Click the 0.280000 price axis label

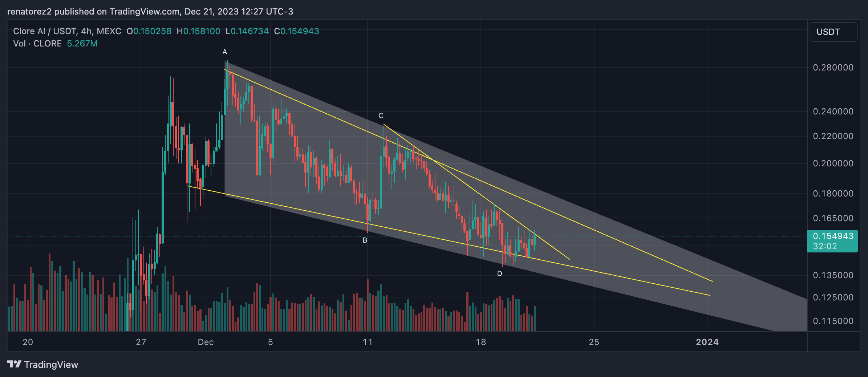[x=833, y=68]
